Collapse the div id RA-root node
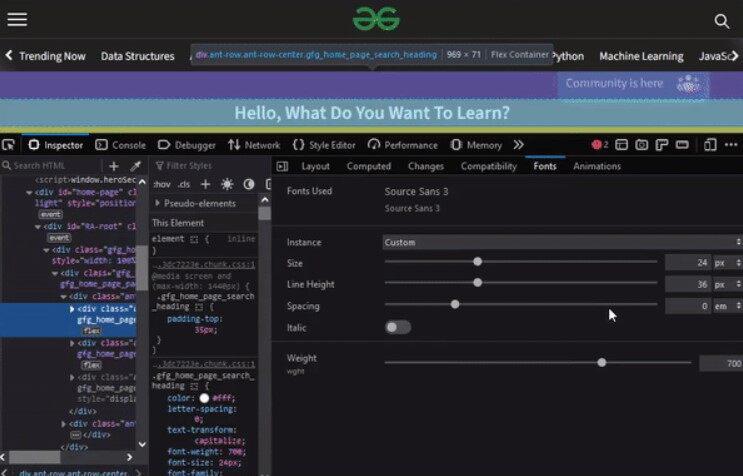Viewport: 743px width, 476px height. (x=38, y=226)
